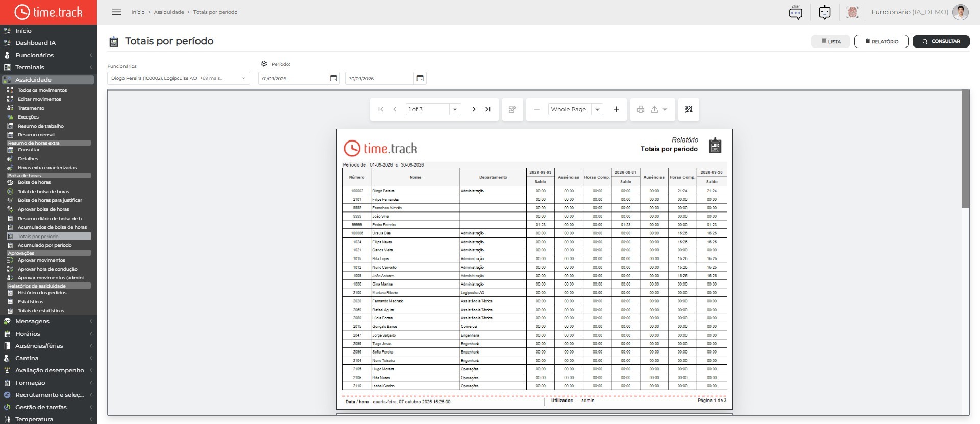Go to previous report page

[395, 109]
